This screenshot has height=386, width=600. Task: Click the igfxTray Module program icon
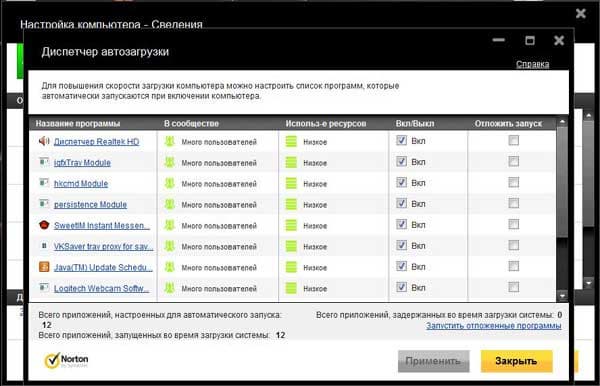tap(44, 162)
